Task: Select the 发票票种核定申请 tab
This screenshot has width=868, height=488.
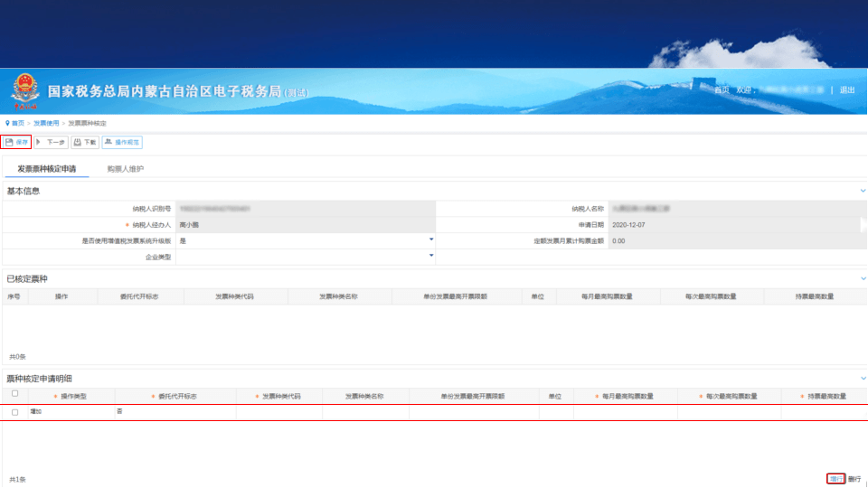Action: (x=46, y=169)
